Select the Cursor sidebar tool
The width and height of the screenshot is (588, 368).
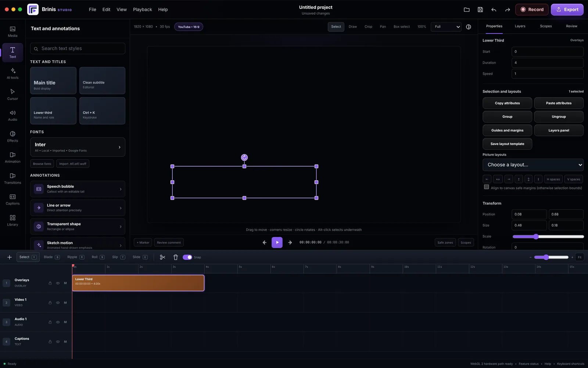click(x=12, y=95)
